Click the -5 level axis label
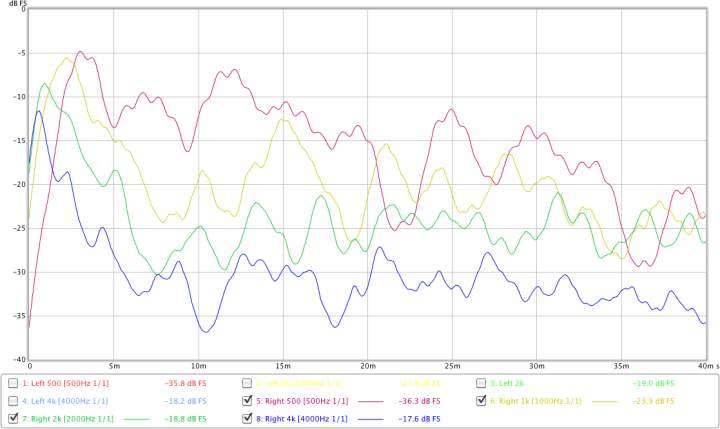 click(x=21, y=53)
